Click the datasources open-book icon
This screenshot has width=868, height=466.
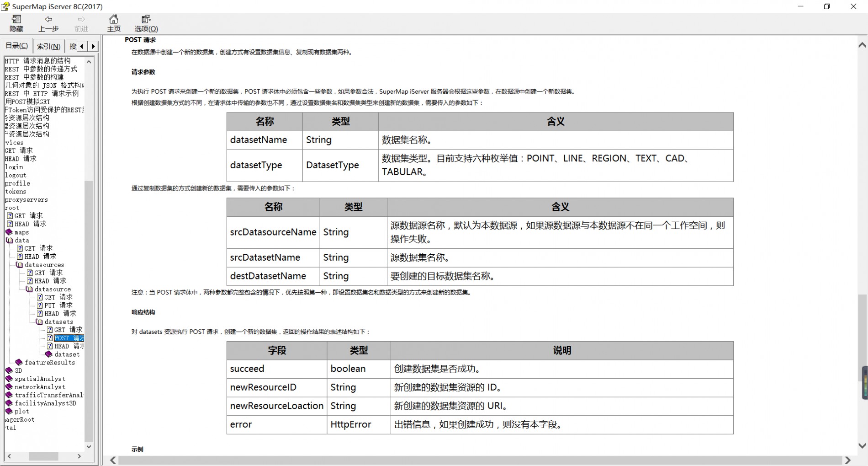19,265
